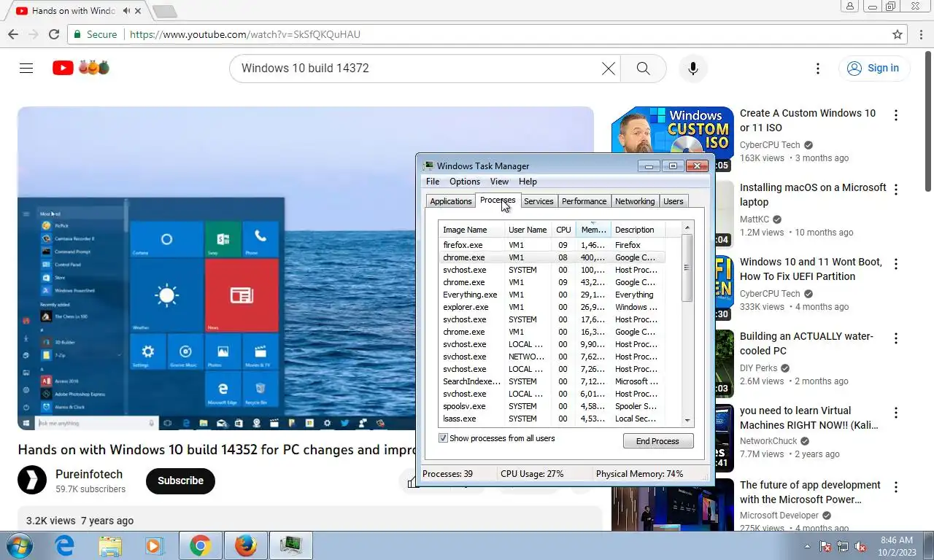Launch Internet Explorer from the taskbar
Viewport: 934px width, 560px height.
click(x=65, y=545)
